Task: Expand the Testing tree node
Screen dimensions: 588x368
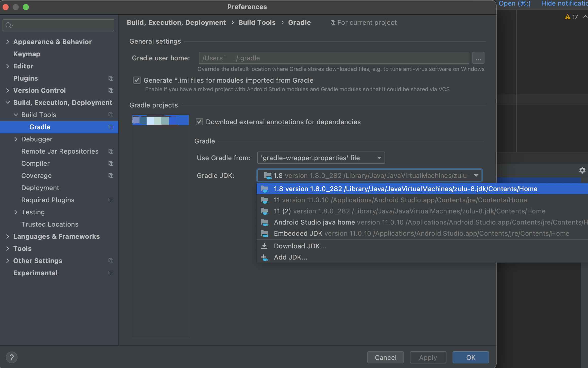Action: [x=16, y=212]
